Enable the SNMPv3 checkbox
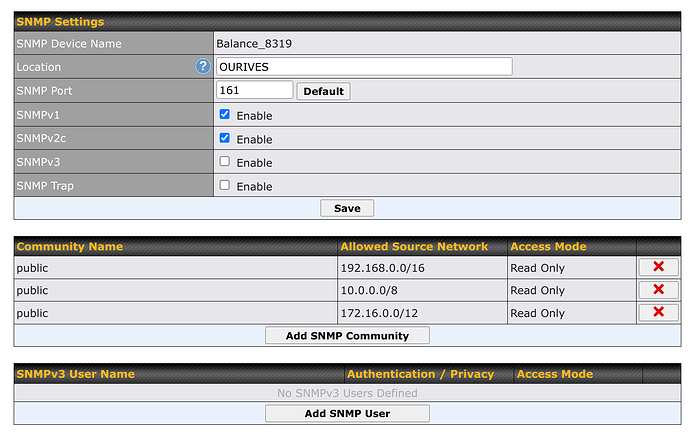Image resolution: width=690 pixels, height=439 pixels. 225,161
